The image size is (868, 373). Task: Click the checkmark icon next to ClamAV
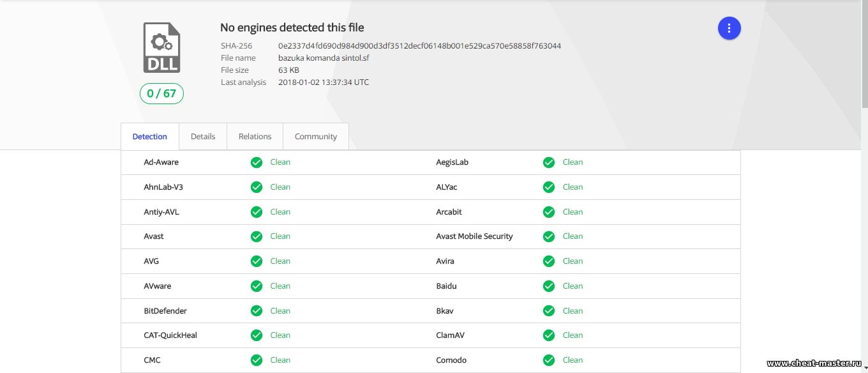[549, 335]
